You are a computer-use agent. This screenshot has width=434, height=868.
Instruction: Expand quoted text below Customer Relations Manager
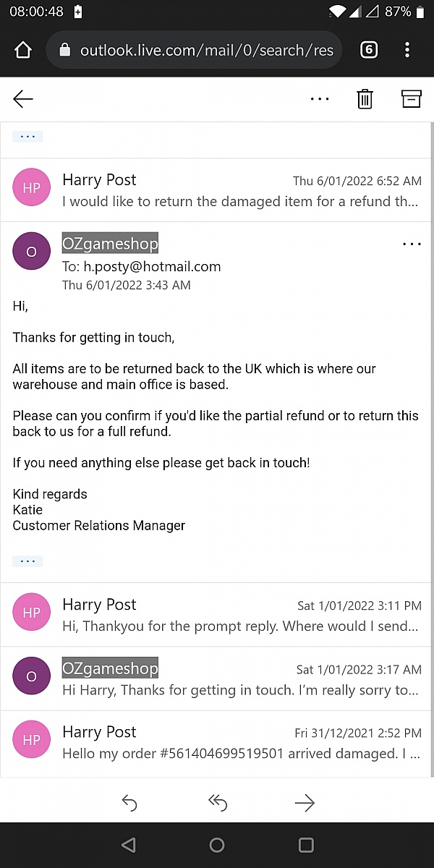point(27,561)
